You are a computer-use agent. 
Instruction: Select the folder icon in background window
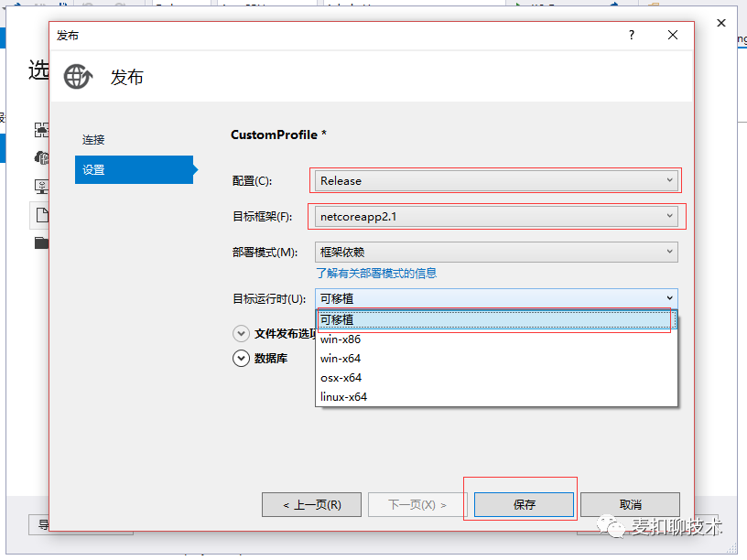[x=41, y=242]
